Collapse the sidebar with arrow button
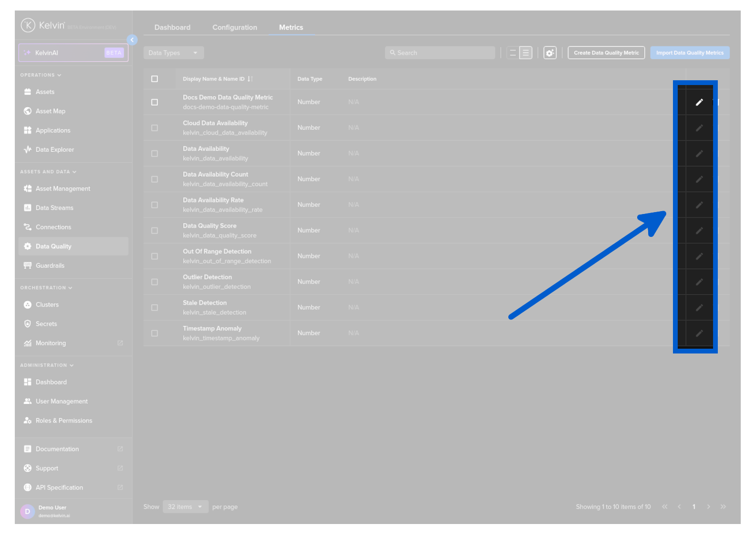This screenshot has width=756, height=535. pyautogui.click(x=132, y=40)
